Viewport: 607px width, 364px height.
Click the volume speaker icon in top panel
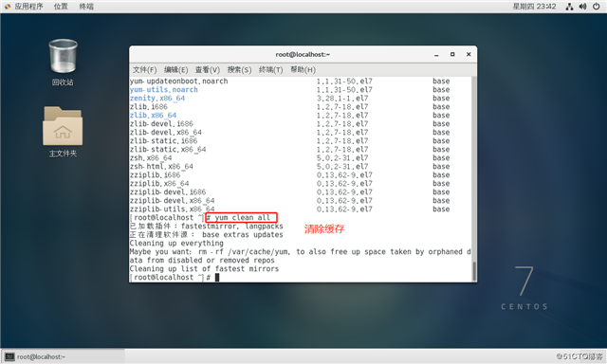(x=583, y=7)
